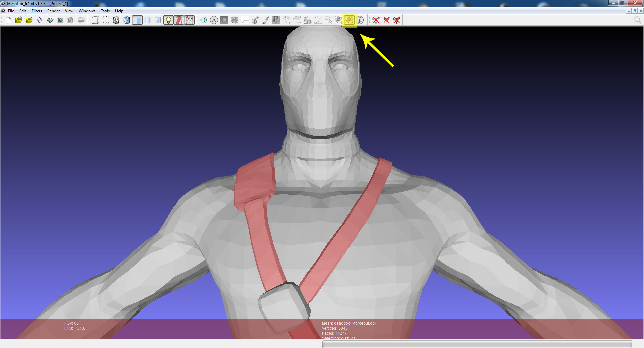The image size is (644, 348).
Task: Click the search magnifier icon
Action: [x=638, y=20]
